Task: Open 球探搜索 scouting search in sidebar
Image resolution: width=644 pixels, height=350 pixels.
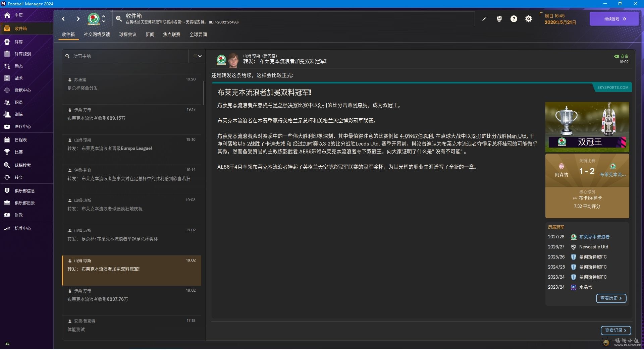Action: click(26, 165)
